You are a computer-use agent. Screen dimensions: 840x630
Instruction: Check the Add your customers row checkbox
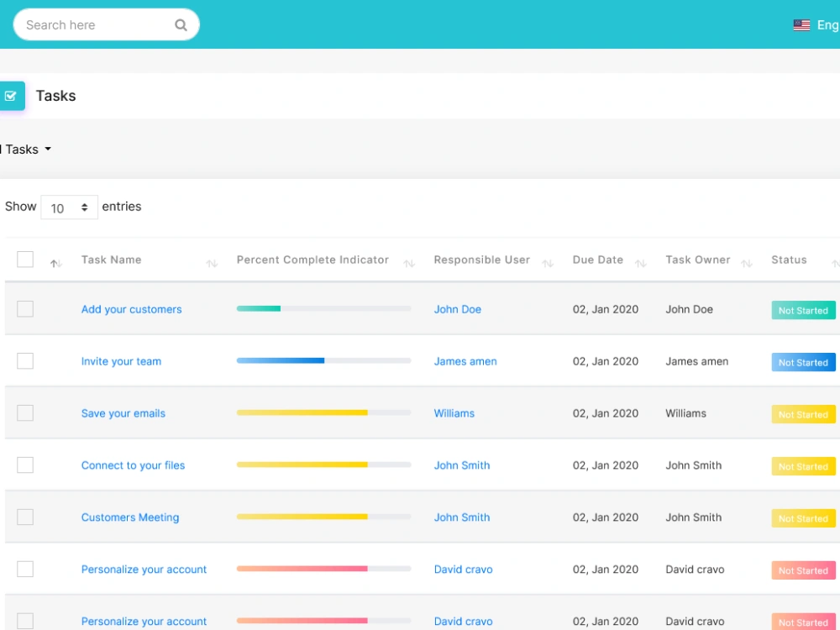point(25,309)
